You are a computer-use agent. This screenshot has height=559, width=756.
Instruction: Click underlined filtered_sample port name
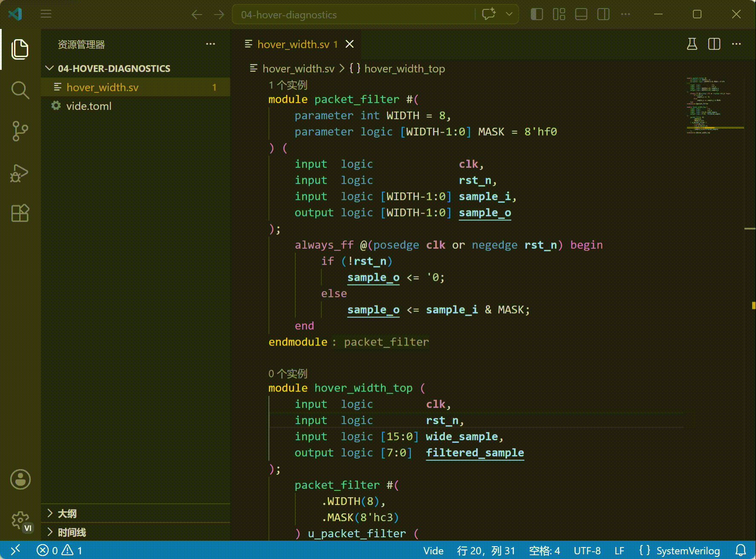(475, 453)
